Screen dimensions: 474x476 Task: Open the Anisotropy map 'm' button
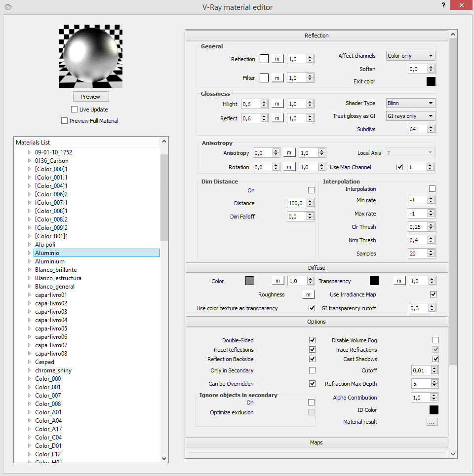(x=290, y=153)
